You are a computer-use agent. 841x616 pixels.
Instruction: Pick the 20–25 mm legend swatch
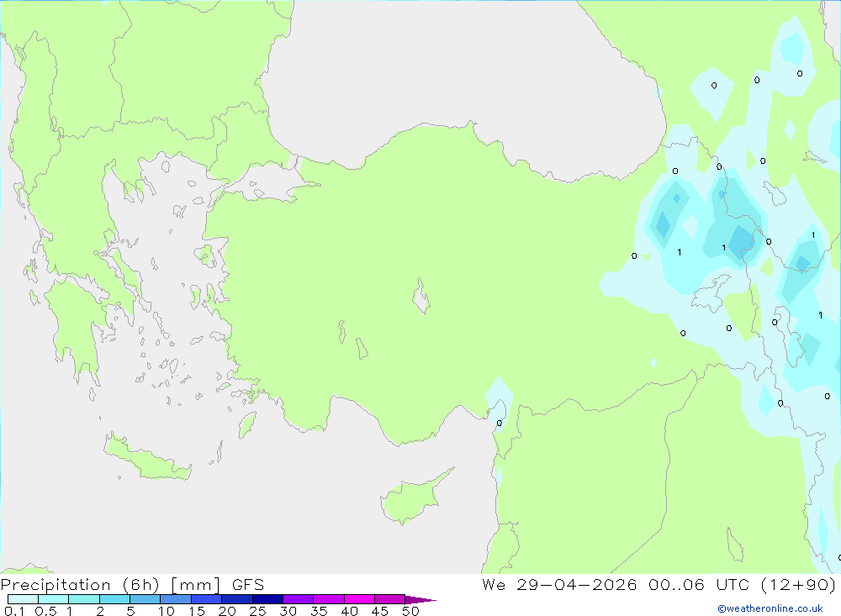(237, 599)
